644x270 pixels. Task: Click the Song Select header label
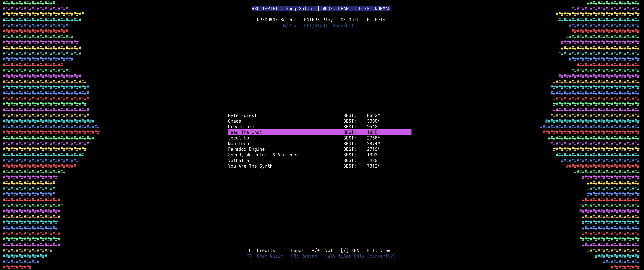[300, 8]
